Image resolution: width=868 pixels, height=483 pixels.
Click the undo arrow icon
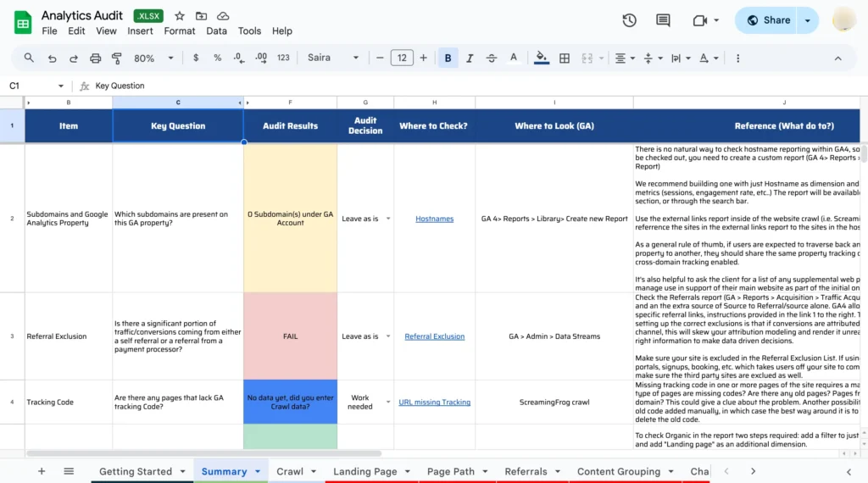(53, 58)
